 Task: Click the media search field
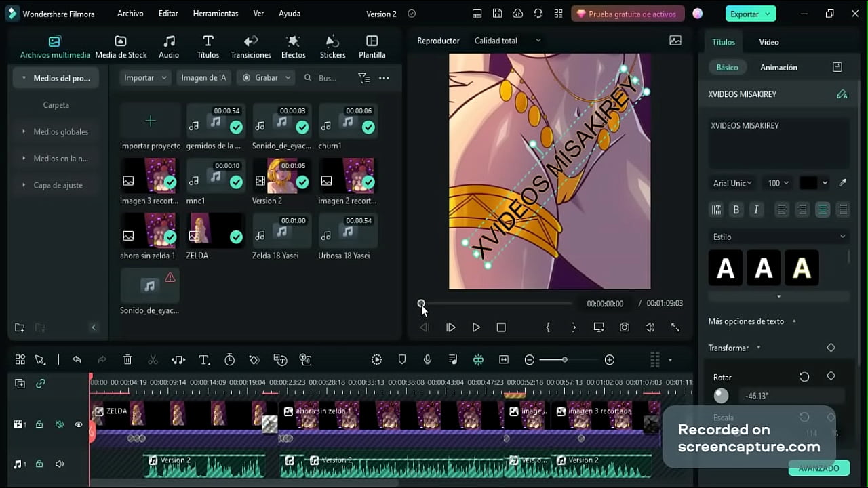pos(327,78)
